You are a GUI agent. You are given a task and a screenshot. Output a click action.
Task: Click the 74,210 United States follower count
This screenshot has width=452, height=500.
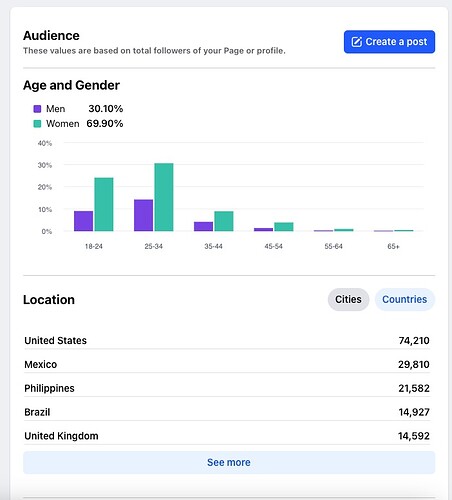(414, 340)
